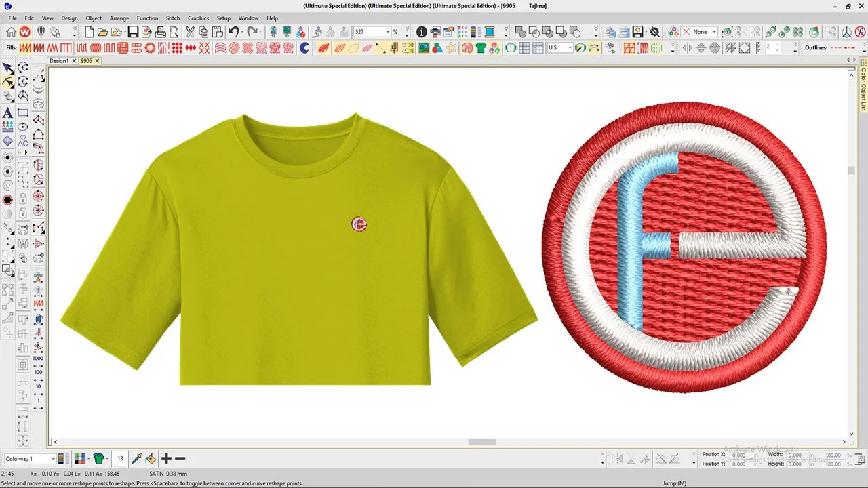Open the Help menu
This screenshot has width=868, height=488.
click(272, 18)
